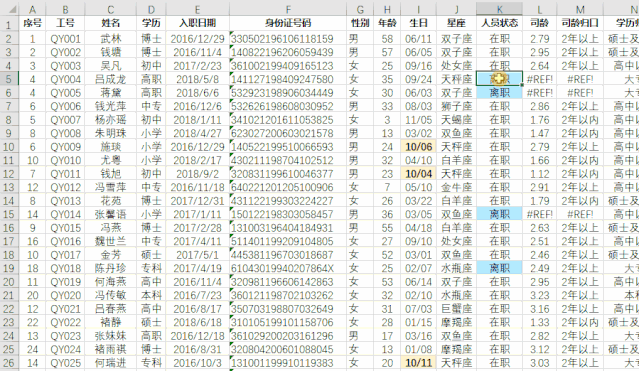The image size is (639, 371).
Task: Click the 司龄归口 header cell
Action: [x=580, y=23]
